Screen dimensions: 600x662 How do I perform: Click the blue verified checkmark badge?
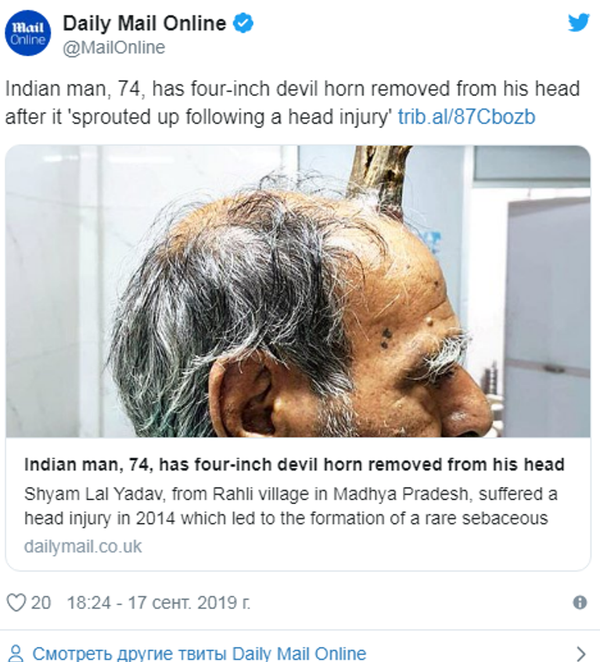[243, 23]
